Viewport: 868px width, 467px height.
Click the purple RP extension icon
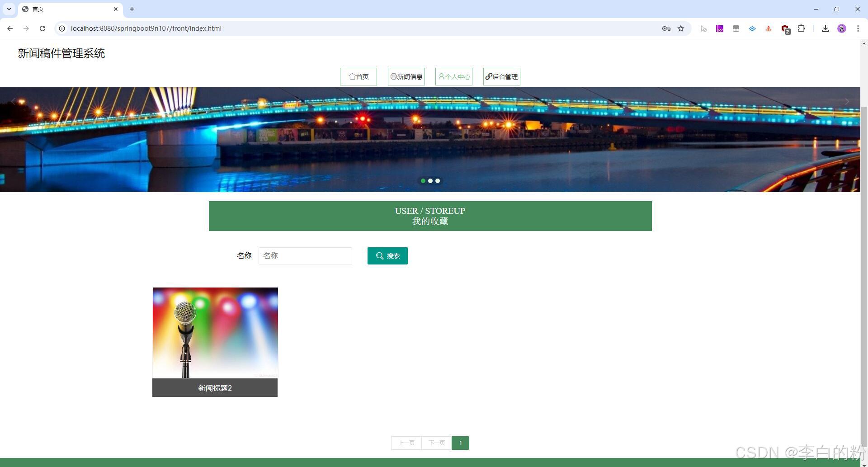pos(720,28)
